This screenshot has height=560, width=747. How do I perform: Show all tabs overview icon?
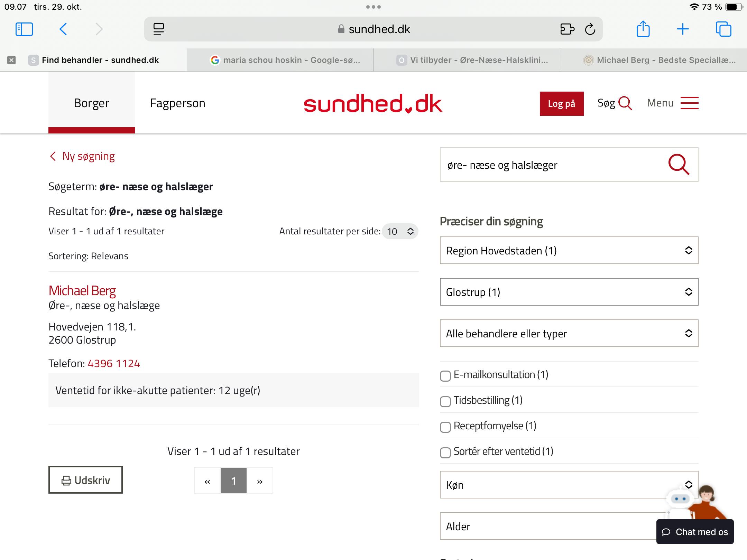723,29
